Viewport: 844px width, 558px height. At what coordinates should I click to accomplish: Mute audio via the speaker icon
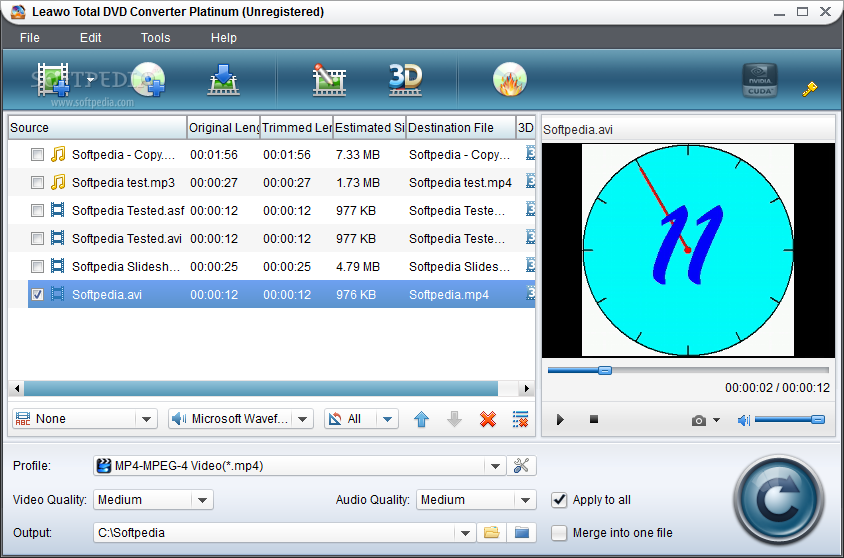click(743, 420)
